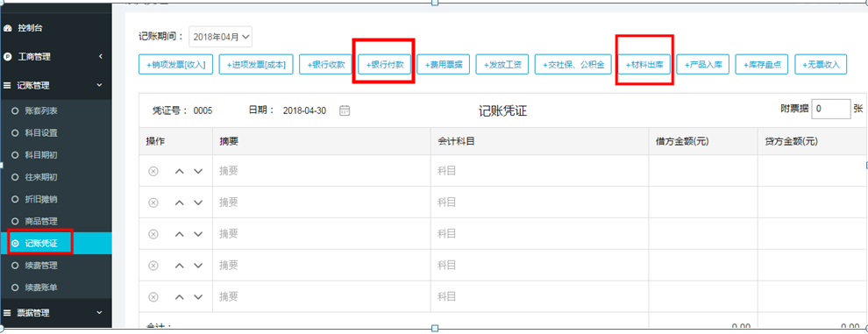Click the +销项发票[收入] button

click(x=175, y=64)
